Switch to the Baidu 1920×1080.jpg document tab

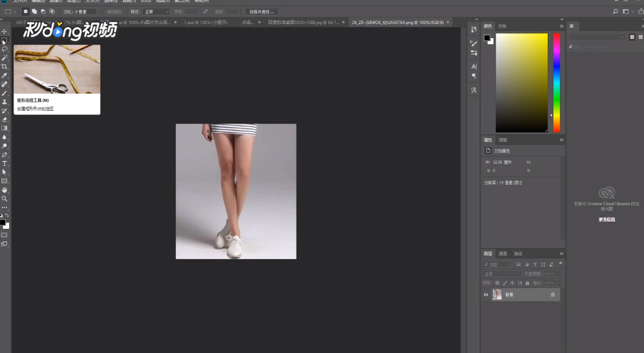coord(304,22)
